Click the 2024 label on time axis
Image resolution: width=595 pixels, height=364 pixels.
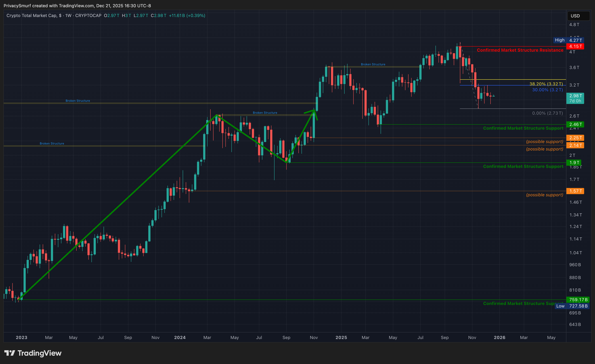point(180,337)
